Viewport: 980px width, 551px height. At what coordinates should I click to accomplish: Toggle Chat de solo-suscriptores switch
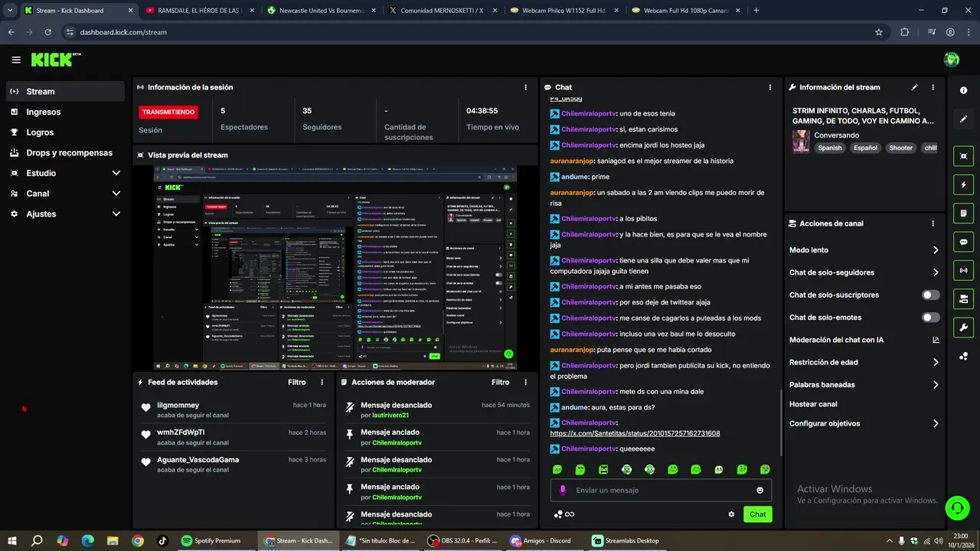click(x=931, y=295)
